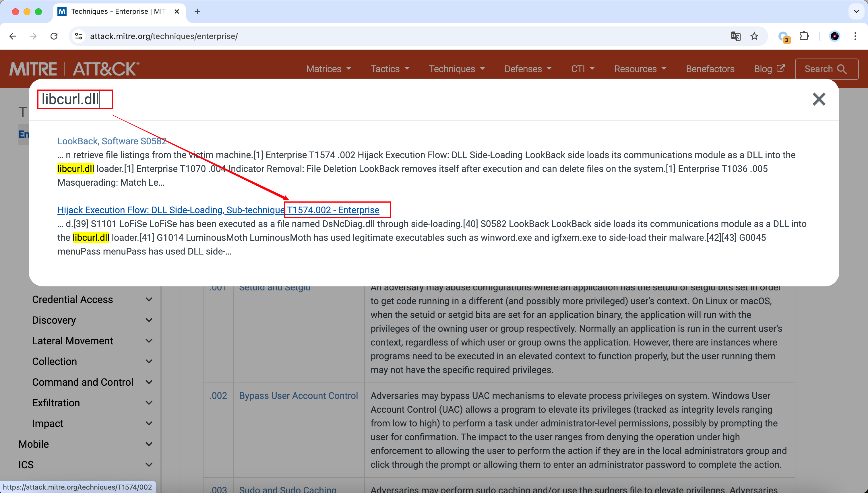Image resolution: width=868 pixels, height=493 pixels.
Task: Click the site information icon by the URL
Action: [79, 36]
